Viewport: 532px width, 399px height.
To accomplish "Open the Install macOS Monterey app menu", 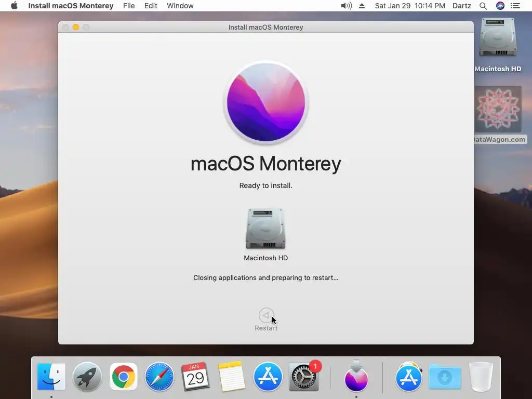I will pyautogui.click(x=71, y=6).
